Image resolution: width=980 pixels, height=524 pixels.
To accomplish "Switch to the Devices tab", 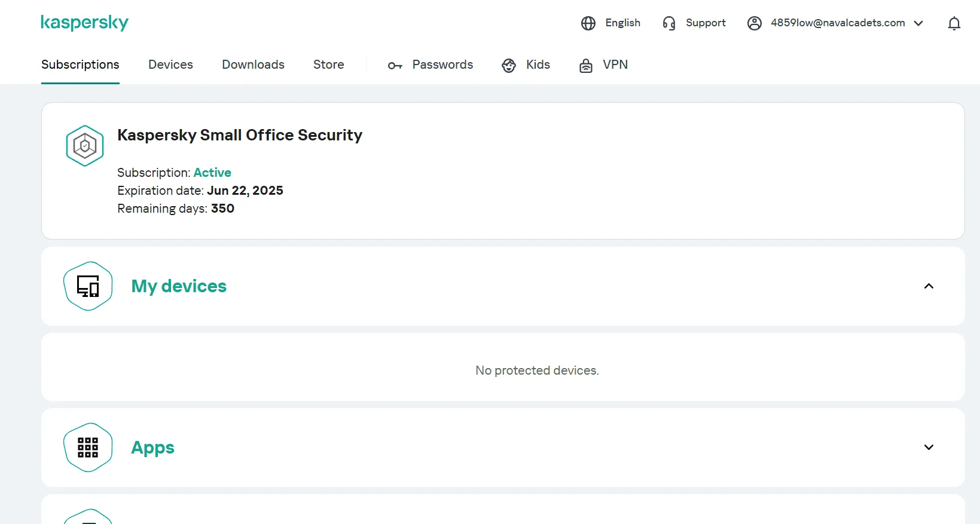I will click(x=170, y=65).
